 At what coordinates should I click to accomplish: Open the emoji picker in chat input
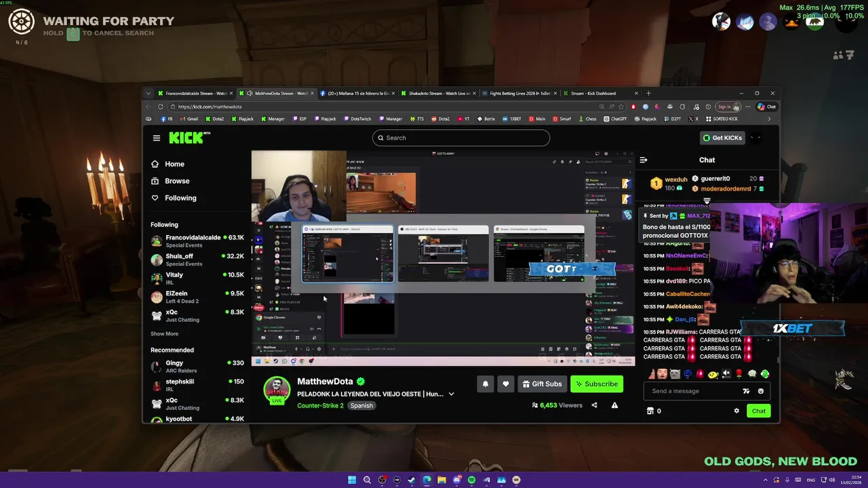(761, 391)
